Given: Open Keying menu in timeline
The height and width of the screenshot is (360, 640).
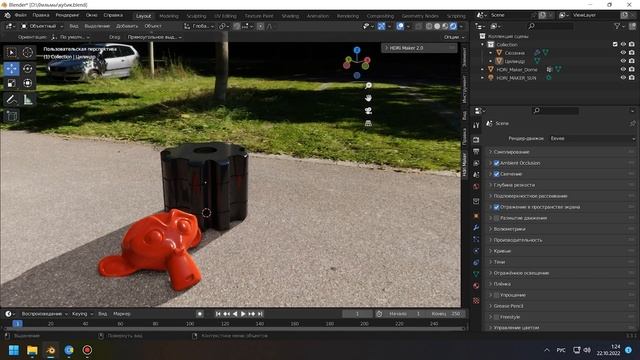Looking at the screenshot, I should tap(82, 314).
